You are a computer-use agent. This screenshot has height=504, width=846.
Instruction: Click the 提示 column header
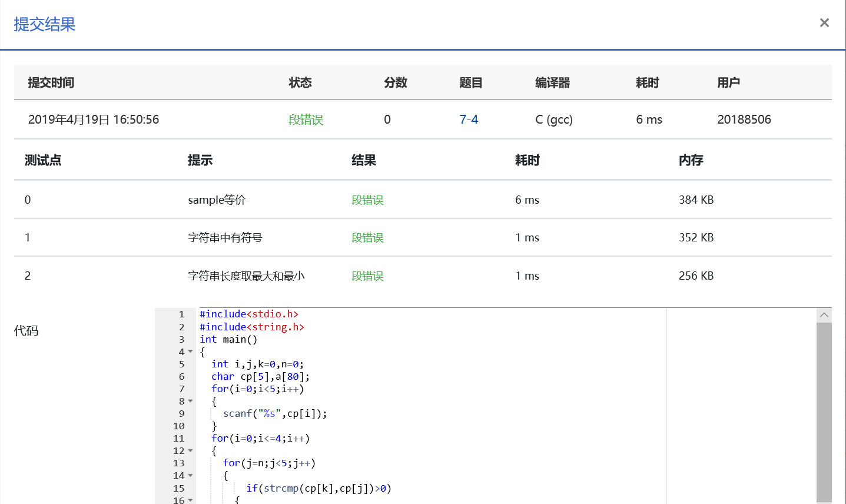pos(200,160)
